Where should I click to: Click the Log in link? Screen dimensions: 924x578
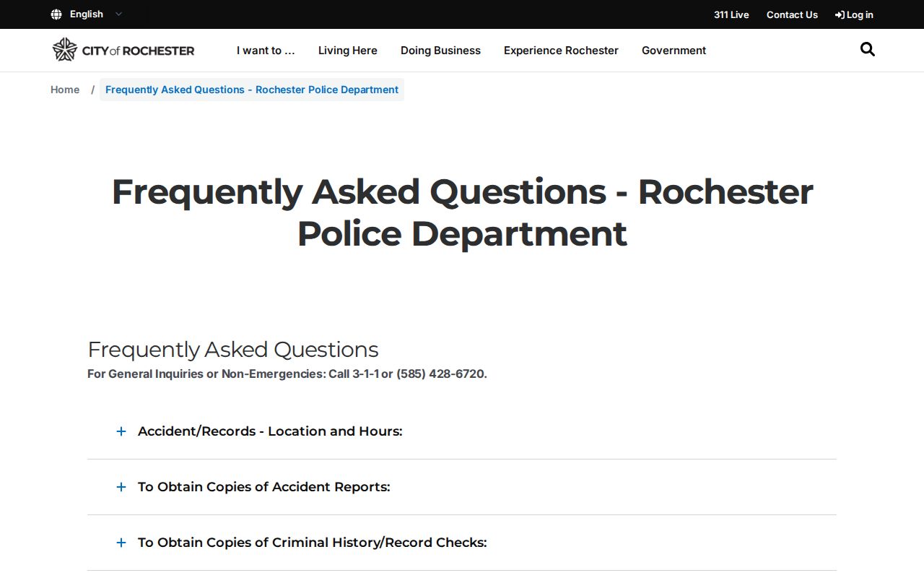point(854,14)
